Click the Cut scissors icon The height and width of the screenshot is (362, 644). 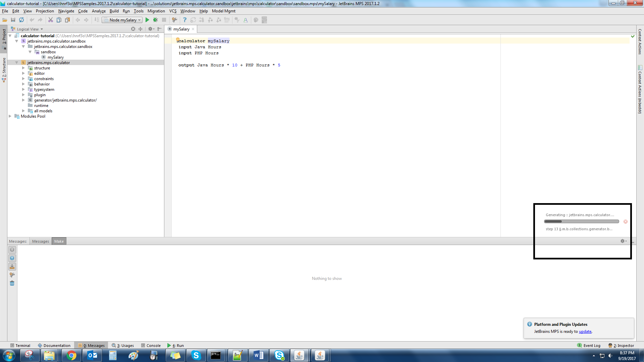(50, 20)
